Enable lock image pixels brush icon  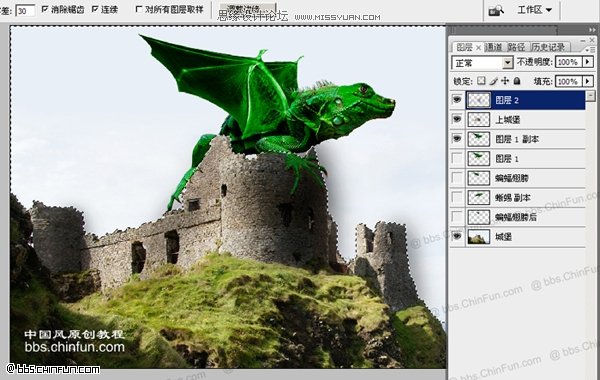494,81
